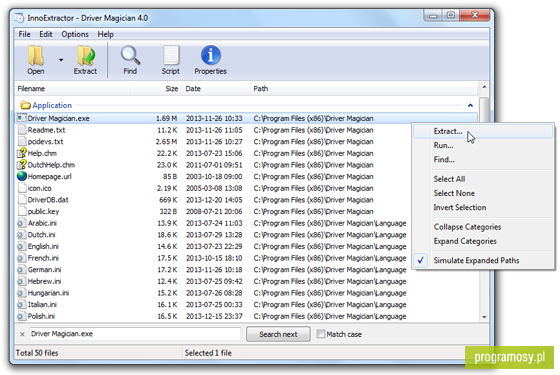The image size is (560, 375).
Task: Open the dropdown arrow next to Open
Action: tap(61, 60)
